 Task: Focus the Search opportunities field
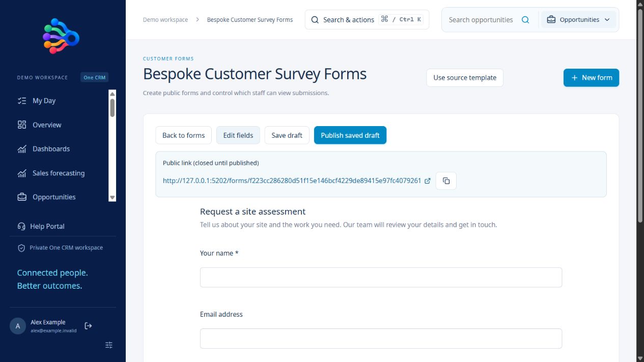(481, 20)
